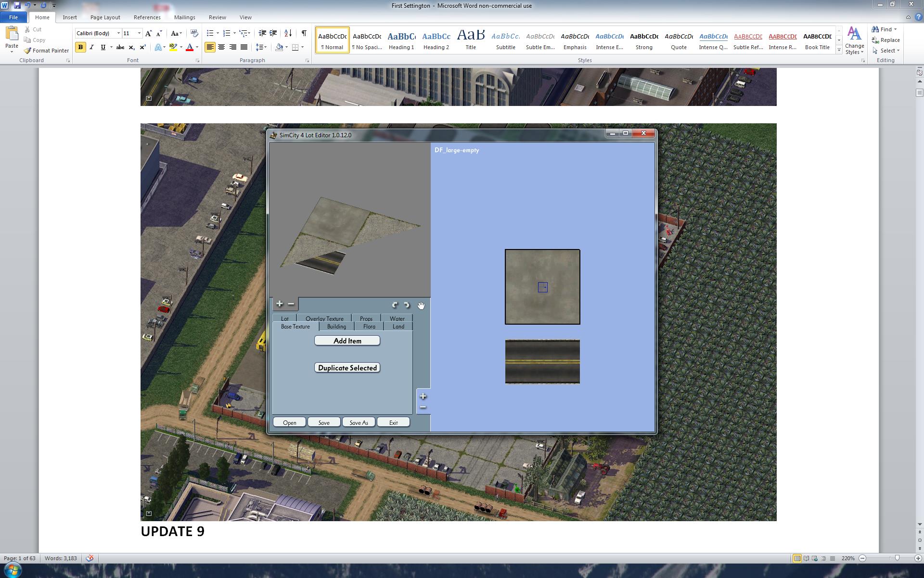Click the Duplicate Selected button
924x578 pixels.
347,368
